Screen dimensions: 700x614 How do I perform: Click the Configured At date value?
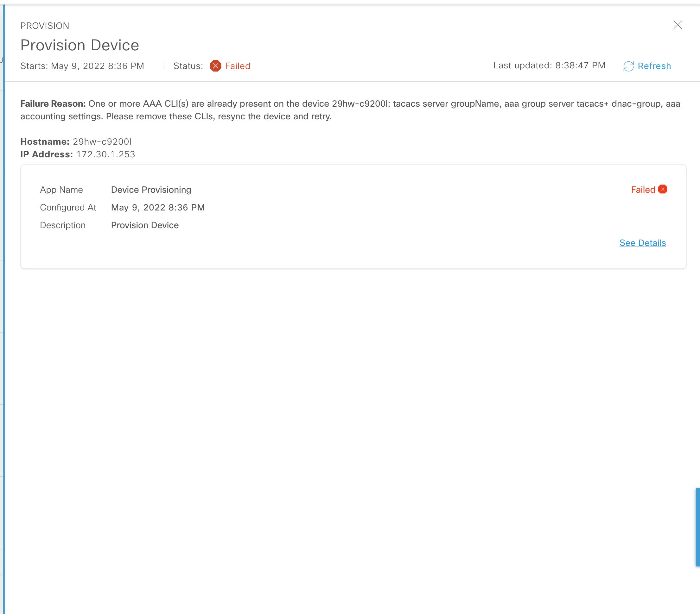tap(157, 208)
